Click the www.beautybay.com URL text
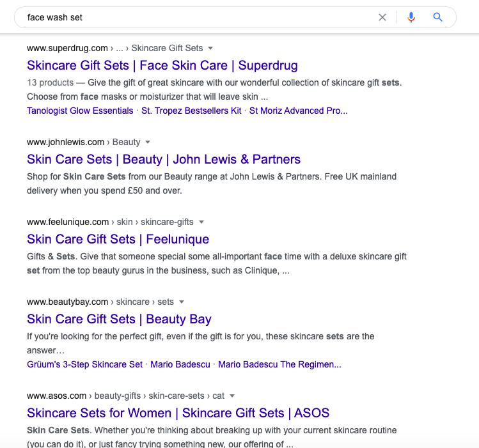This screenshot has width=479, height=448. 68,302
